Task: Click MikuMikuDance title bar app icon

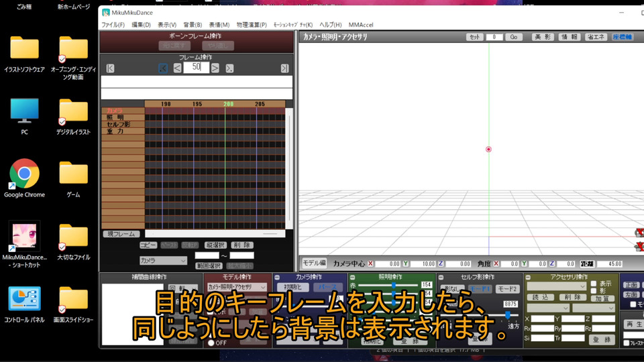Action: tap(106, 12)
